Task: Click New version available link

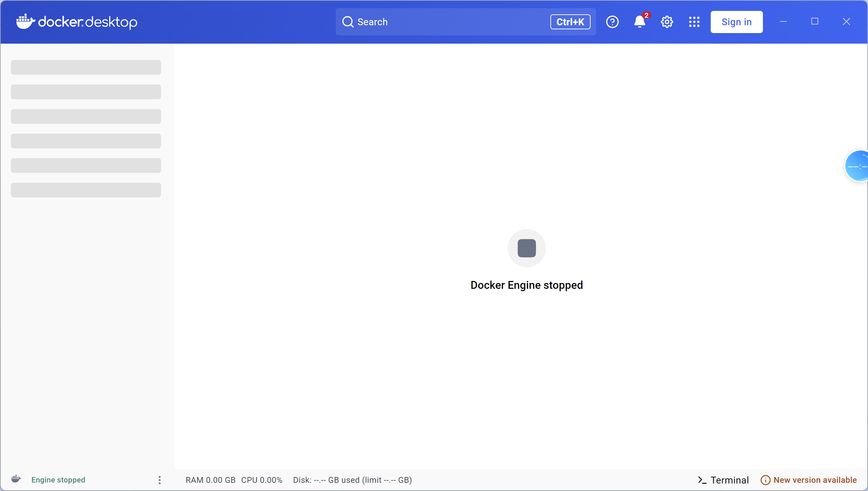Action: pos(809,480)
